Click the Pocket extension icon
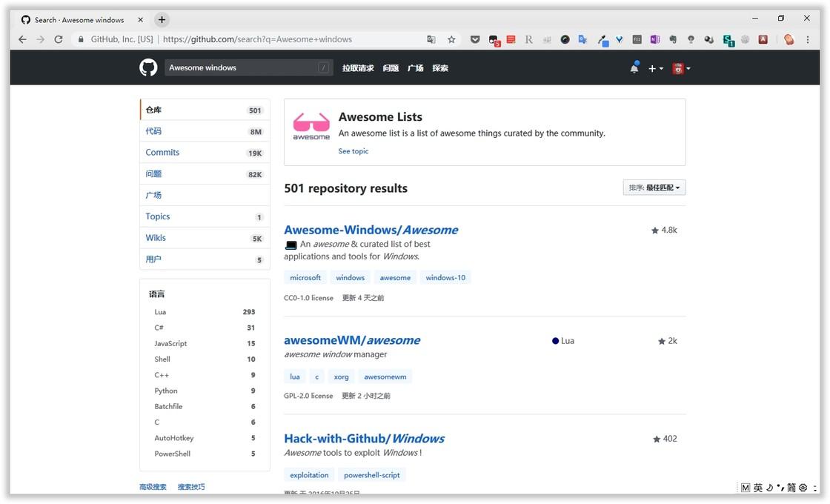 475,39
